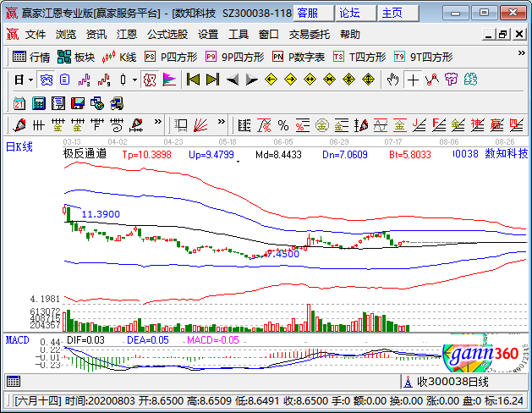
Task: Open the 板块 sector view
Action: pyautogui.click(x=76, y=57)
